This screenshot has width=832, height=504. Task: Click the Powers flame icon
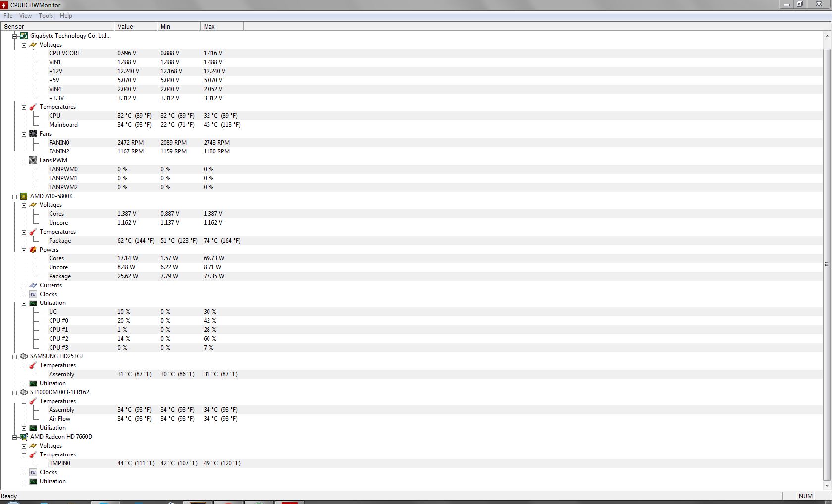click(x=33, y=250)
